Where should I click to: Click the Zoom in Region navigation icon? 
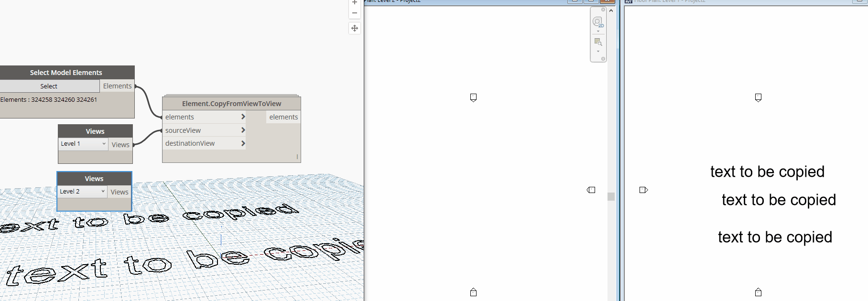coord(598,43)
